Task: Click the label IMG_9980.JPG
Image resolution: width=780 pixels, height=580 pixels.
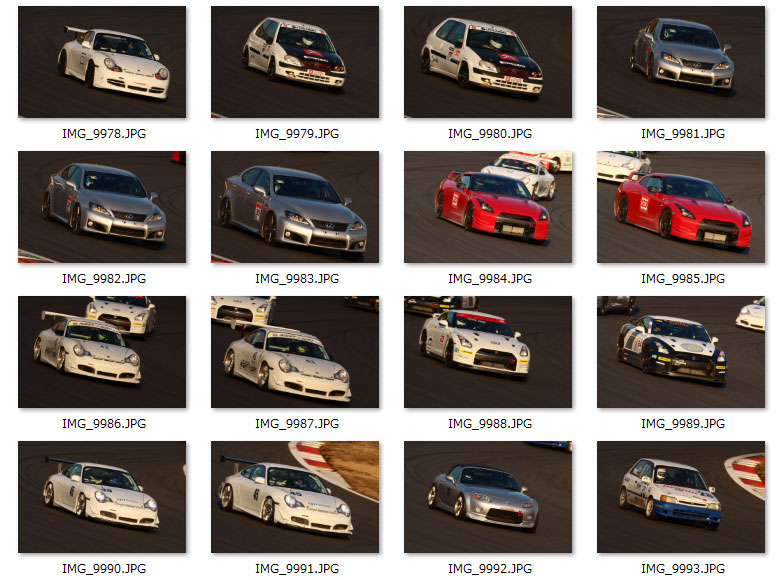Action: pyautogui.click(x=490, y=134)
